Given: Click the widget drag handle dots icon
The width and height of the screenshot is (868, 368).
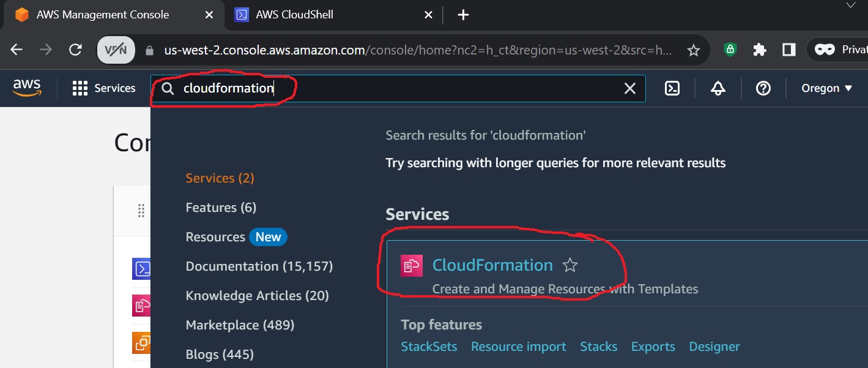Looking at the screenshot, I should tap(141, 211).
